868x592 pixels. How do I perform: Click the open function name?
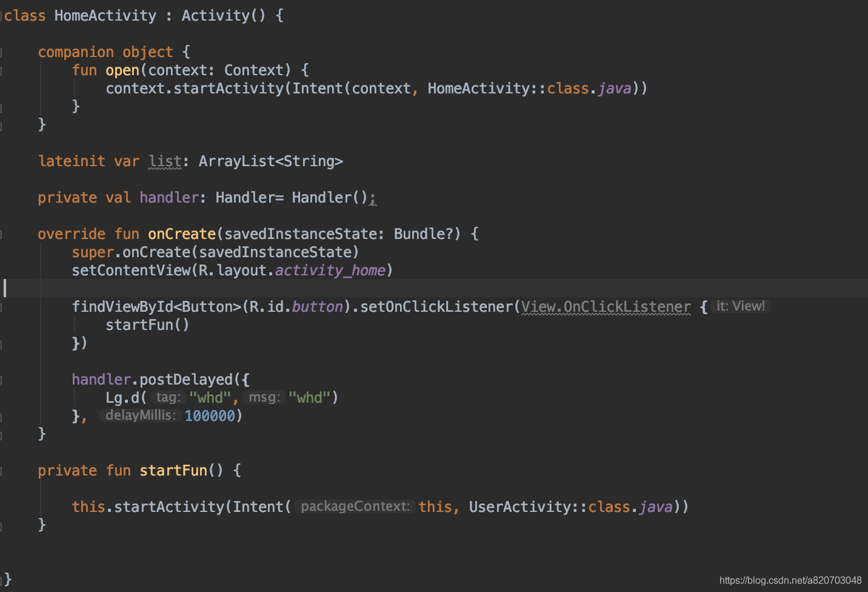[x=122, y=70]
